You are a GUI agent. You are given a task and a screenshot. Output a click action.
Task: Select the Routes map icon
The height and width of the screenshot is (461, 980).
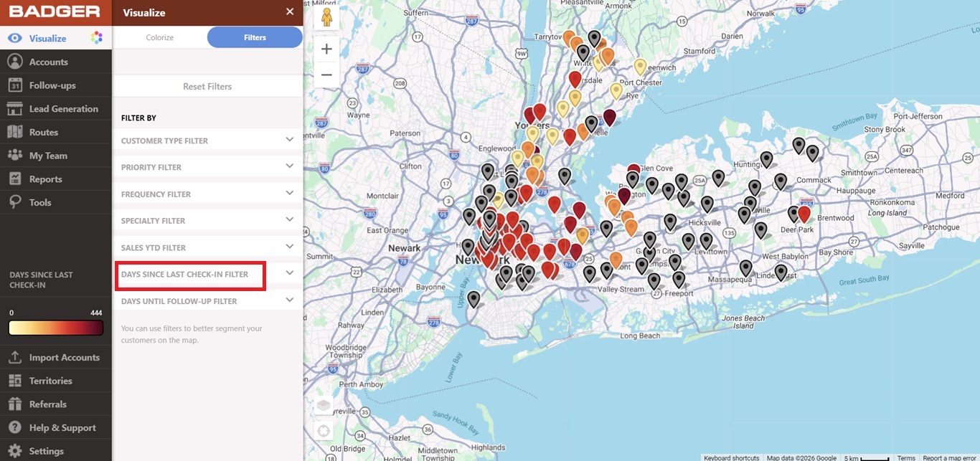pos(14,132)
